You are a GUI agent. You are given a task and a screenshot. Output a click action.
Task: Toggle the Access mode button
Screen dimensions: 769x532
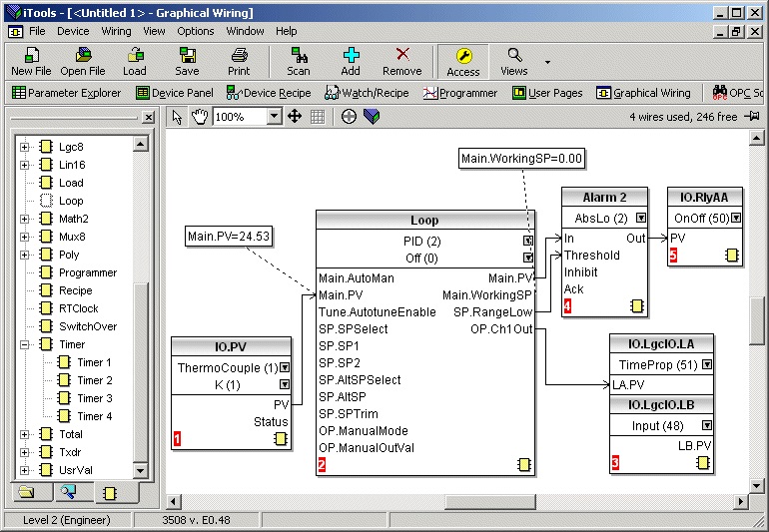coord(462,62)
